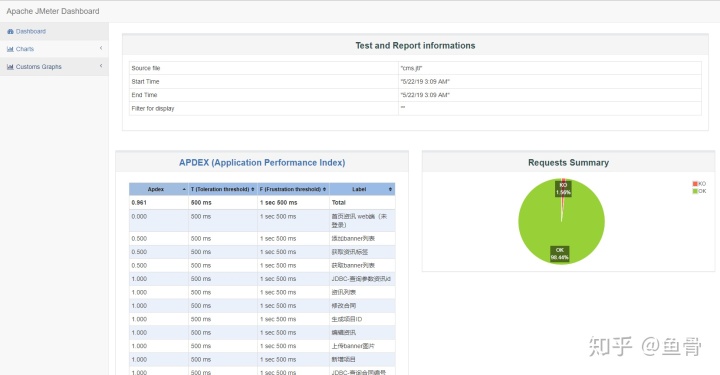Image resolution: width=720 pixels, height=375 pixels.
Task: Click the "cms.jtl" source file value
Action: click(x=411, y=68)
